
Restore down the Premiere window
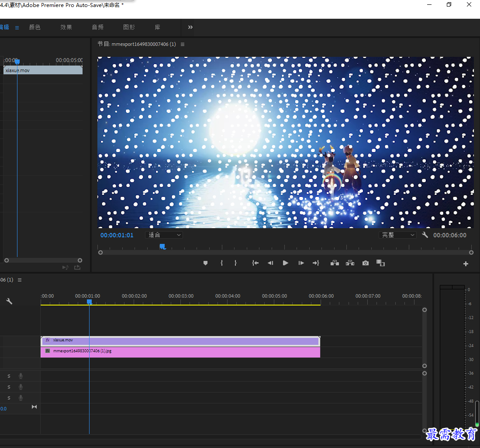coord(449,5)
